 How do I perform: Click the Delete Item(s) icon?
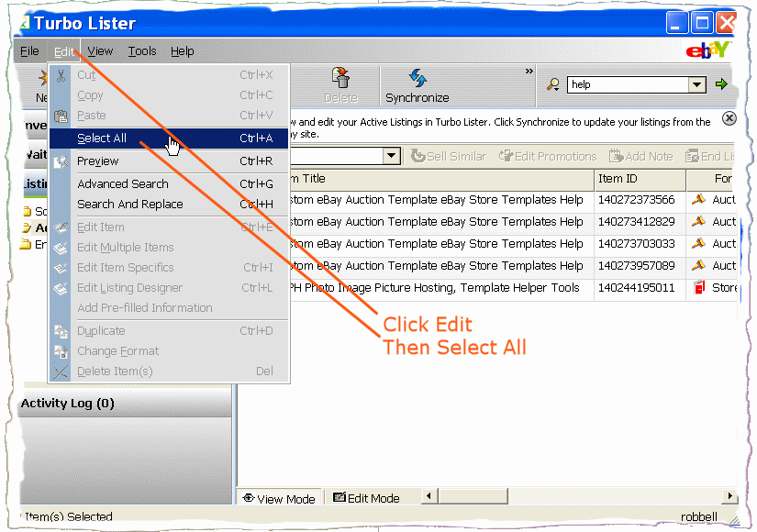[61, 371]
